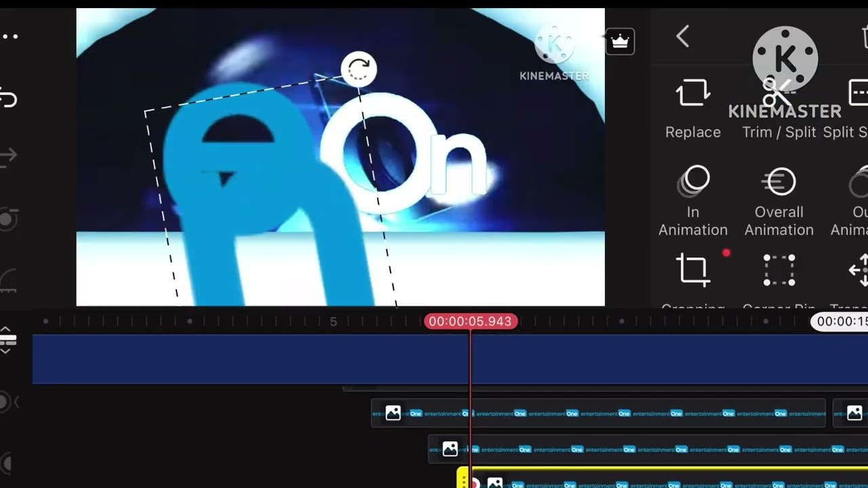Select the main blue video clip in timeline
Viewport: 868px width, 488px height.
coord(450,359)
